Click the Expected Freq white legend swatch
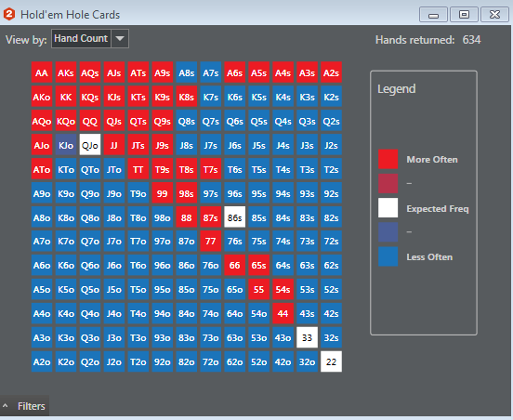This screenshot has height=420, width=513. coord(388,208)
